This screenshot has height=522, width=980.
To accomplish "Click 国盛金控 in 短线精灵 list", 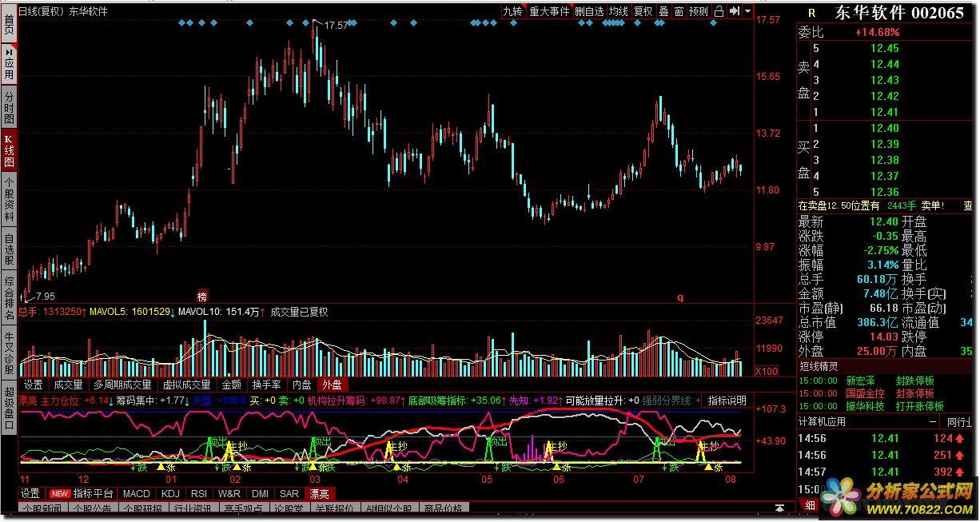I will pyautogui.click(x=864, y=394).
